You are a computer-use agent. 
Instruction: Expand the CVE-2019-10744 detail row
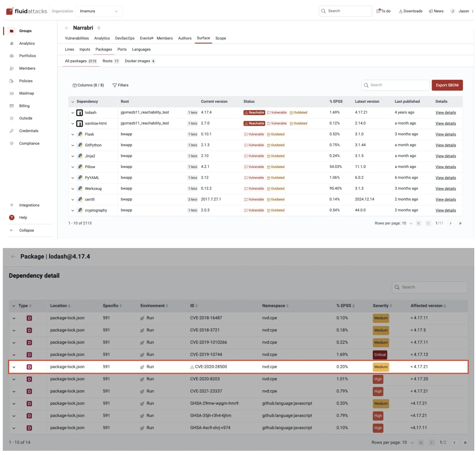coord(14,355)
